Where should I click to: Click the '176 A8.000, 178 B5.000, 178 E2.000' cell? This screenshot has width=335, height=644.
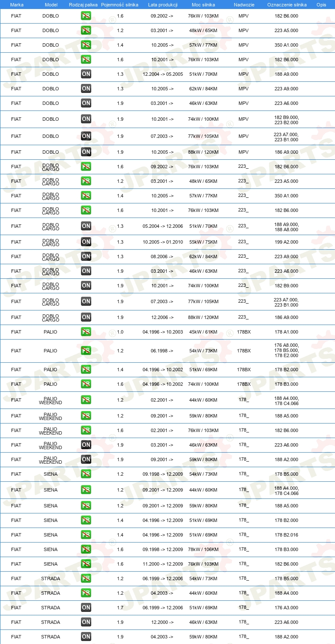coord(287,351)
